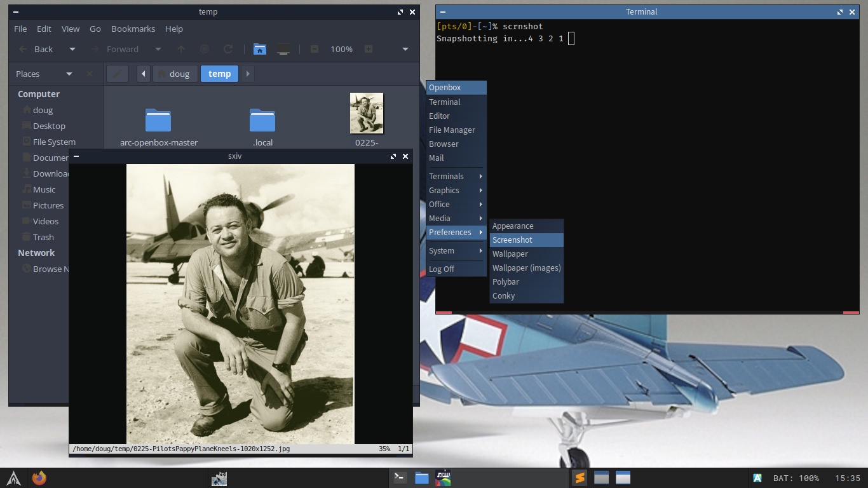Select the 0225 pilot photo thumbnail
The width and height of the screenshot is (868, 488).
pyautogui.click(x=366, y=113)
